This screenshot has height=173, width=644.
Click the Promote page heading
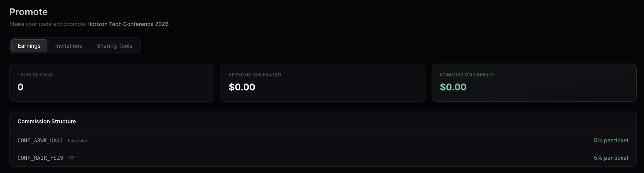[x=28, y=12]
